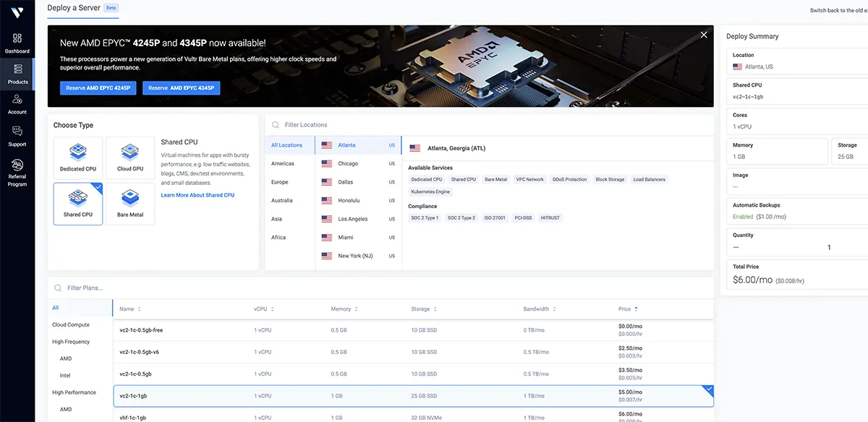Click the Kubernetes Engine service tag
Image resolution: width=868 pixels, height=422 pixels.
pos(430,191)
